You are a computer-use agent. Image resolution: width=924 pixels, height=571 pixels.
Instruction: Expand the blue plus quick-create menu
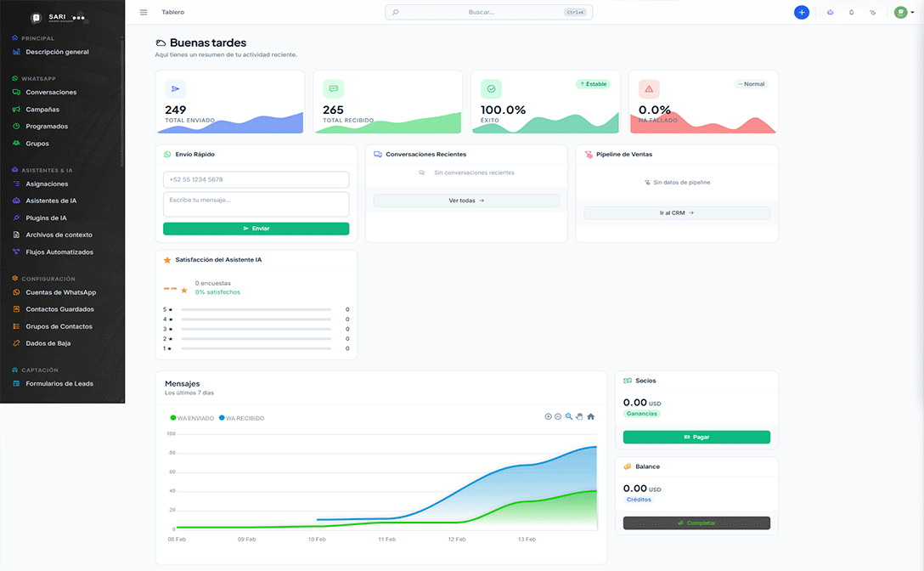point(801,12)
